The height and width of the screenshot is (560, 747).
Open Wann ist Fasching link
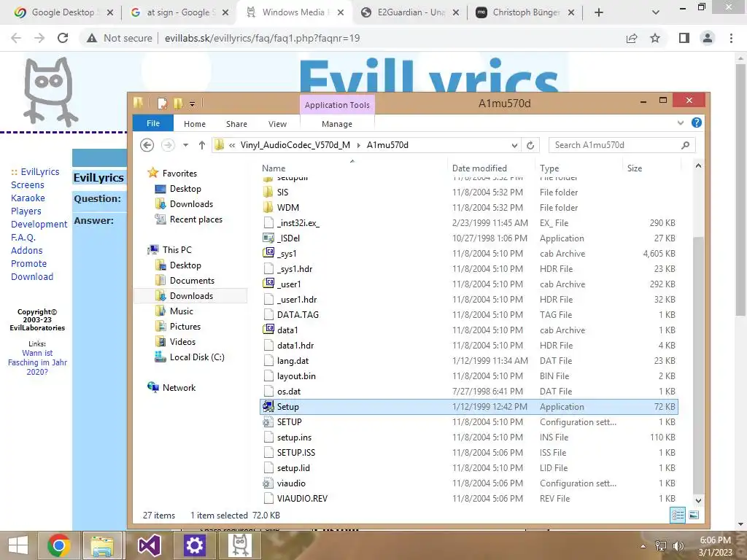click(x=37, y=362)
